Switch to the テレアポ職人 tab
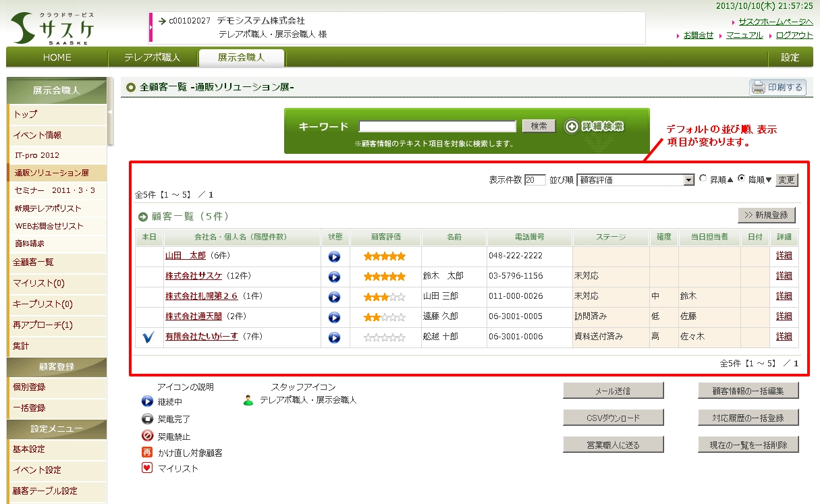The height and width of the screenshot is (504, 820). point(152,58)
